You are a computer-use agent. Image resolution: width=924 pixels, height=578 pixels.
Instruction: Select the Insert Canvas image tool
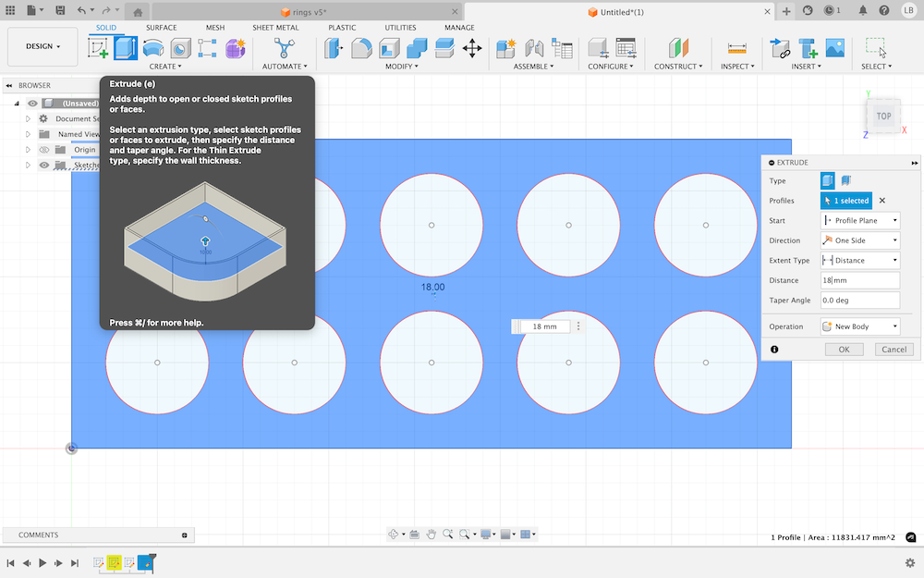835,48
